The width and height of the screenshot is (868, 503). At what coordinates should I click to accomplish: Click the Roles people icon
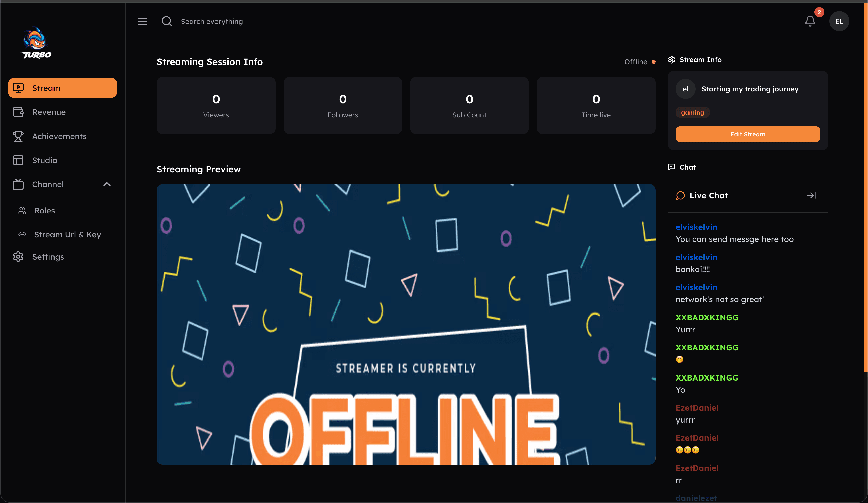tap(22, 210)
